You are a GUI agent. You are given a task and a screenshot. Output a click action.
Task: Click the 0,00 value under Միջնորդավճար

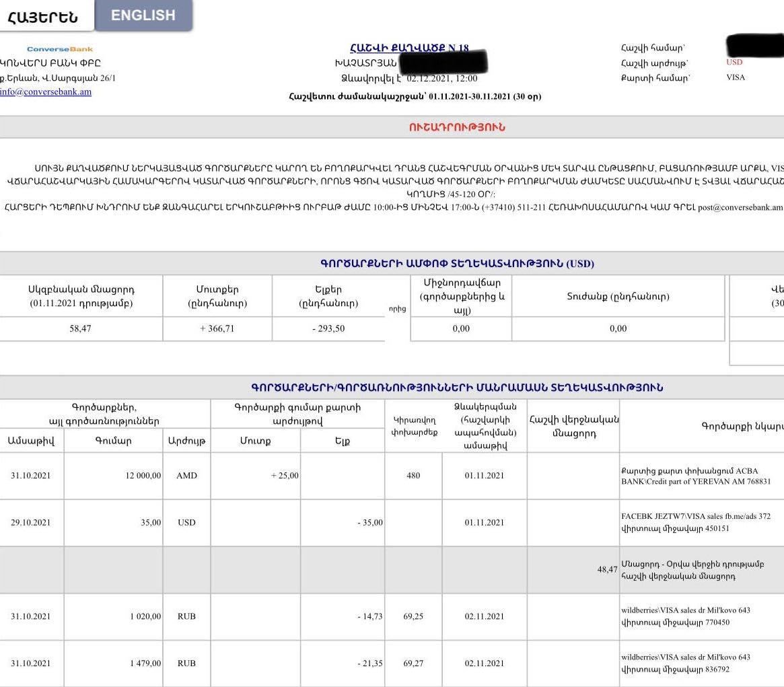[461, 328]
